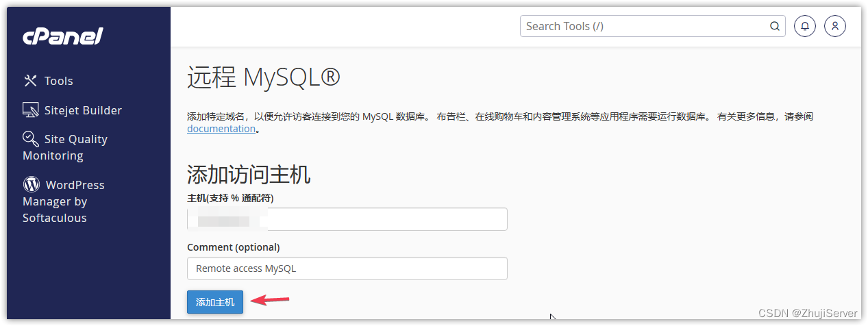868x326 pixels.
Task: Open the Tools wrench icon
Action: 30,81
